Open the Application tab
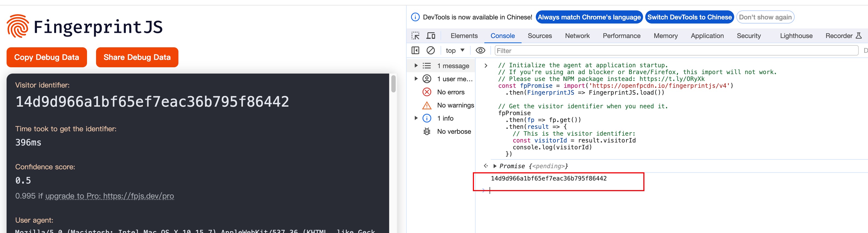 click(707, 36)
